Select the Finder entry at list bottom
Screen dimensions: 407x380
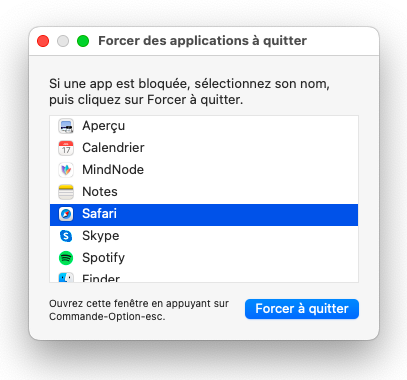coord(204,277)
